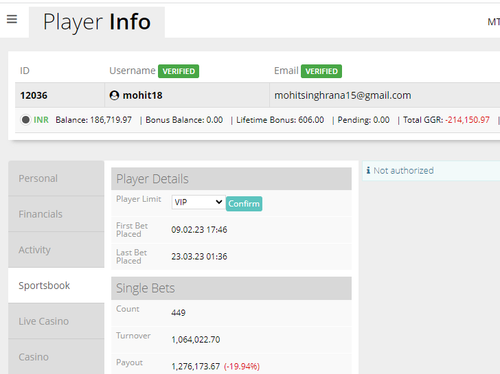Switch to the Casino tab

coord(56,357)
